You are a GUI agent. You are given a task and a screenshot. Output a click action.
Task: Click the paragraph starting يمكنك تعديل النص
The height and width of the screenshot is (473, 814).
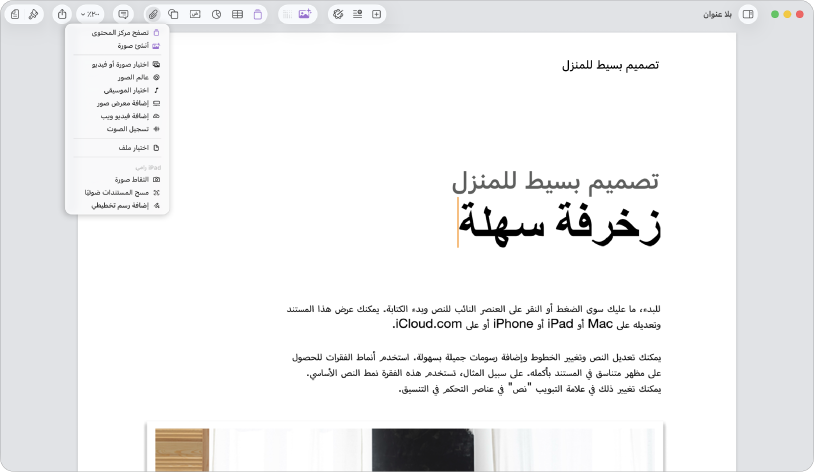(476, 373)
